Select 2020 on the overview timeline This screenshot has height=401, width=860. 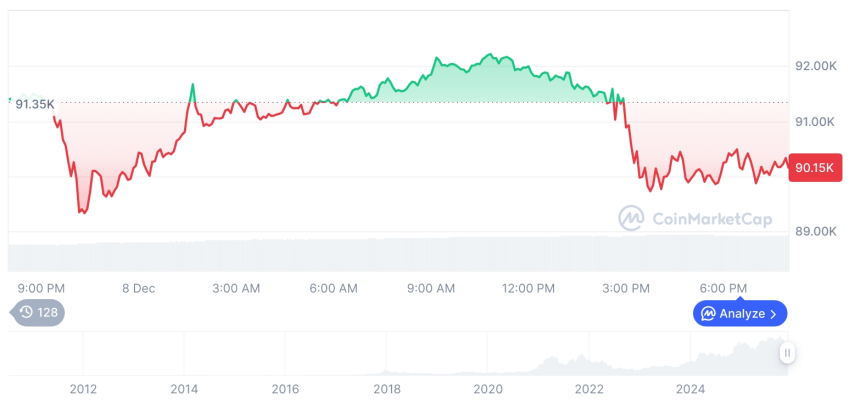coord(488,388)
